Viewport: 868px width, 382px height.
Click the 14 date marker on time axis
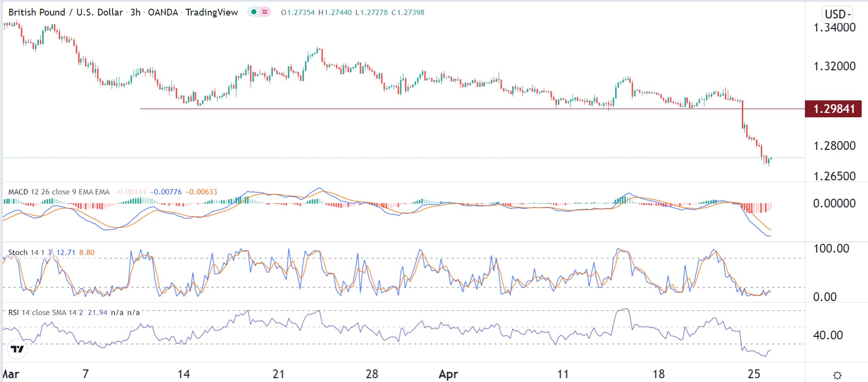point(183,374)
